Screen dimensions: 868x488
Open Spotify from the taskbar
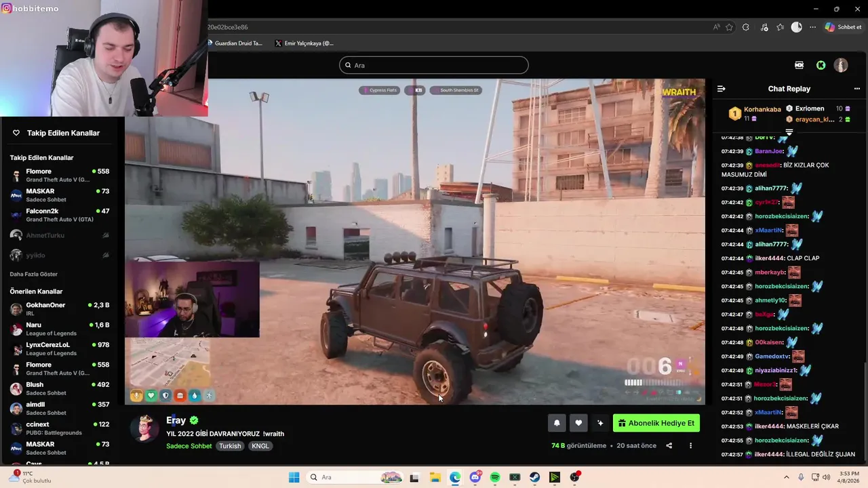pyautogui.click(x=495, y=477)
